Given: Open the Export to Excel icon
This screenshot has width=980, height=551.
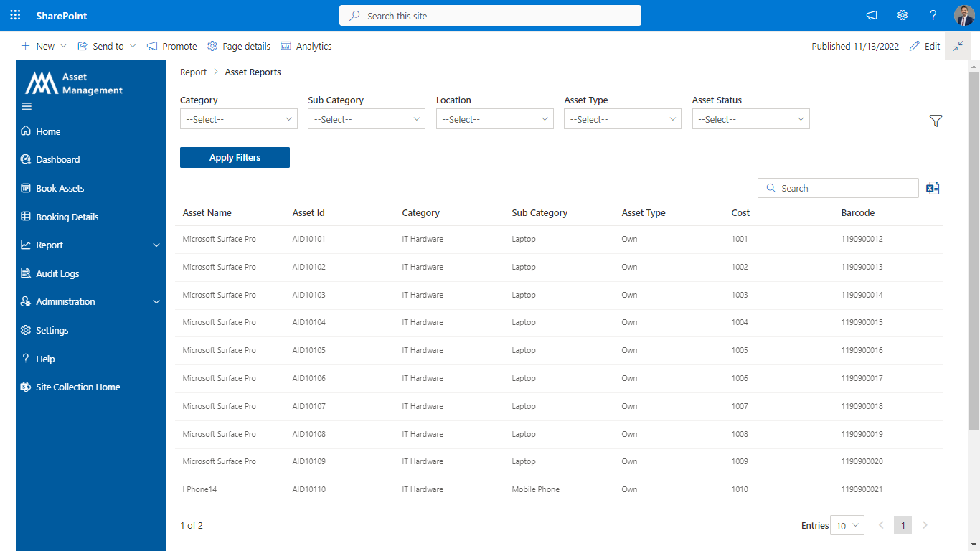Looking at the screenshot, I should 933,187.
